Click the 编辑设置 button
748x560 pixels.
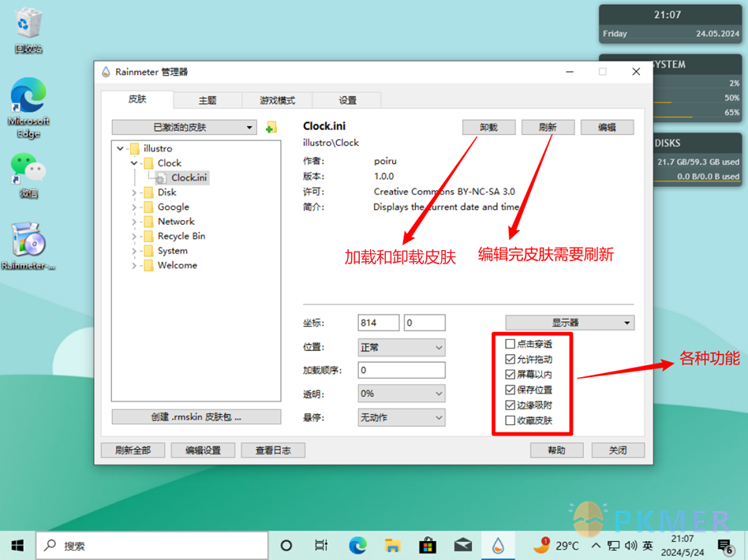[x=204, y=450]
